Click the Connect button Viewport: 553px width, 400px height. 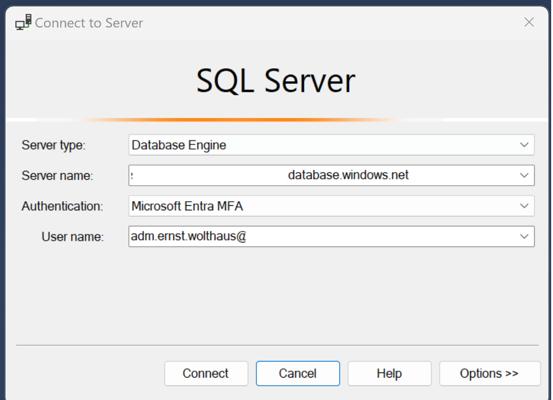pyautogui.click(x=206, y=373)
